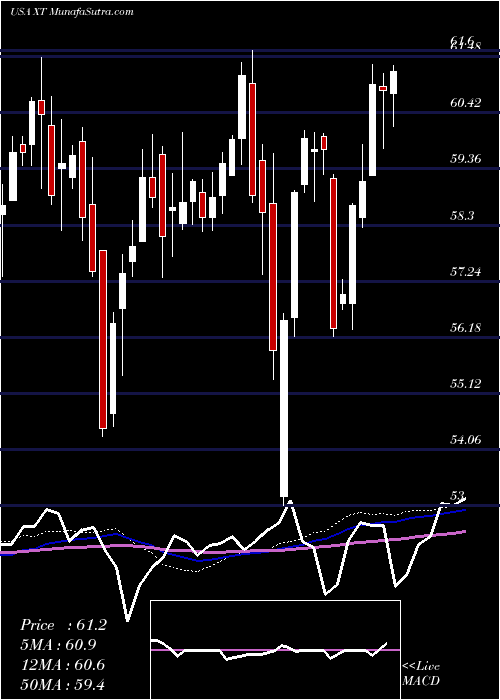Click the MACD inset chart panel

[275, 650]
